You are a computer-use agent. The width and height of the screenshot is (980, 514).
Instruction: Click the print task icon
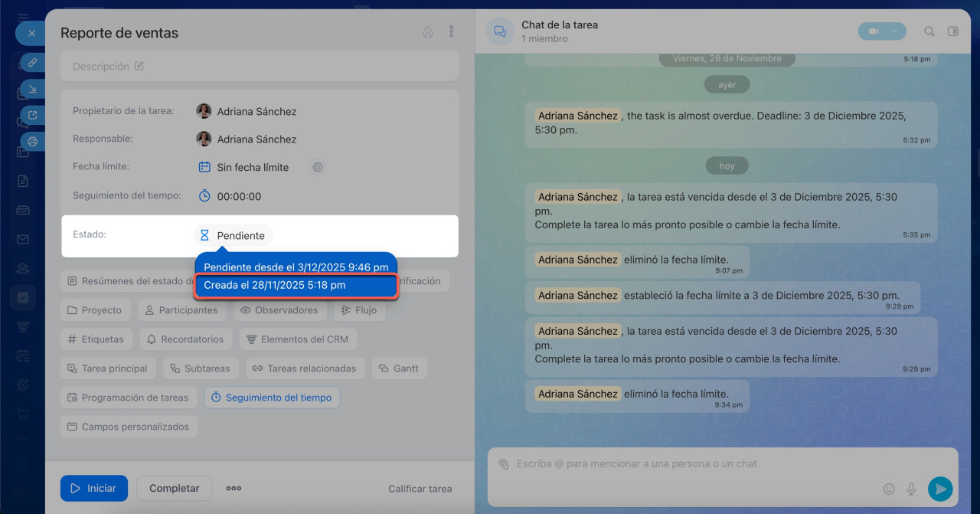(32, 141)
